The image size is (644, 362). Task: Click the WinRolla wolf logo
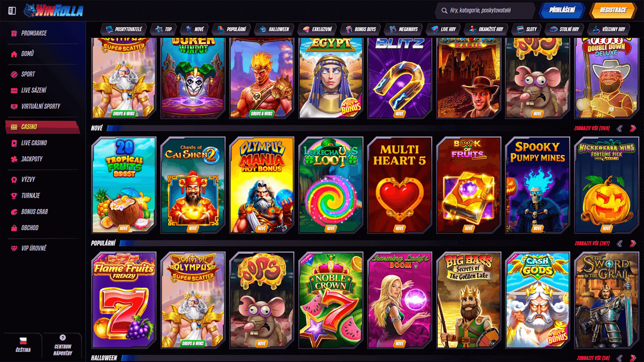(x=54, y=10)
